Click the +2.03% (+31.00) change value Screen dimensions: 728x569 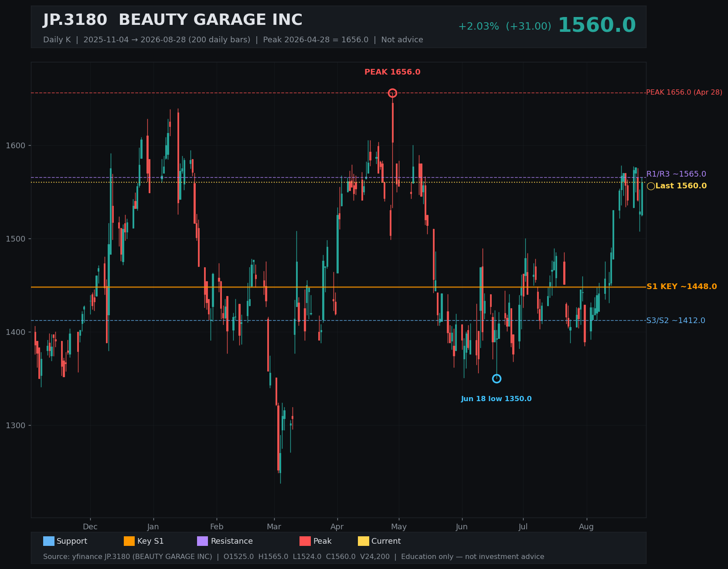coord(504,27)
